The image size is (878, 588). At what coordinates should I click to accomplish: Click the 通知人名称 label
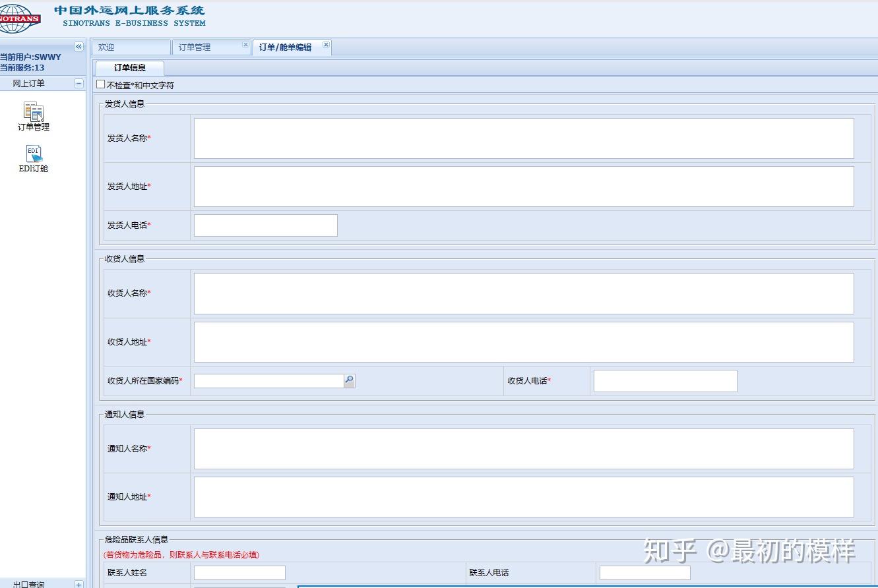click(x=129, y=448)
